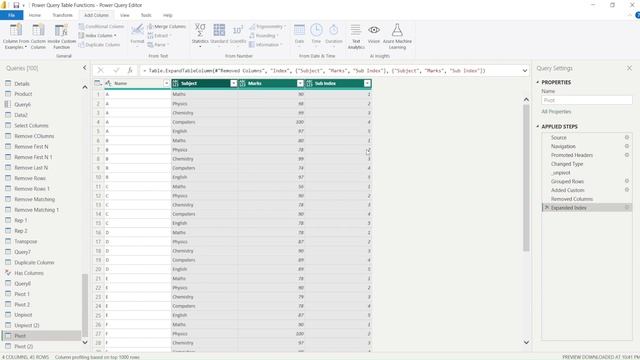The height and width of the screenshot is (360, 640).
Task: Click the save icon in title bar
Action: click(16, 5)
